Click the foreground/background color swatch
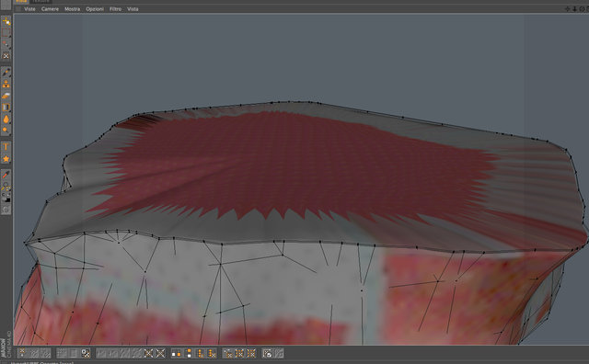The width and height of the screenshot is (589, 364). click(6, 199)
